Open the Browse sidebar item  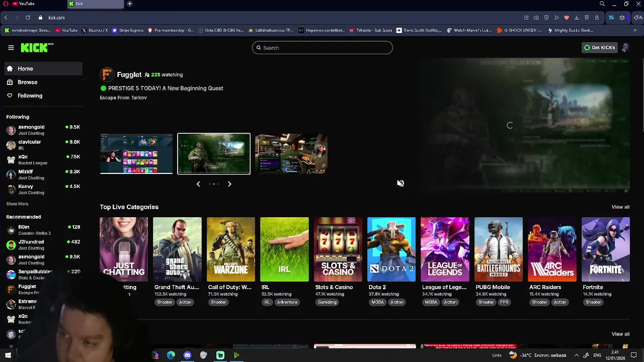click(x=43, y=82)
